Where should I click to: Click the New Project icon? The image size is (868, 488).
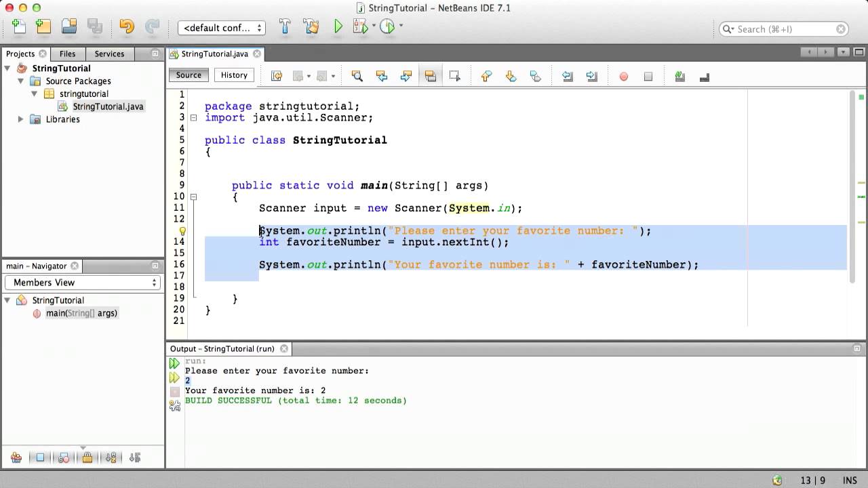(43, 27)
